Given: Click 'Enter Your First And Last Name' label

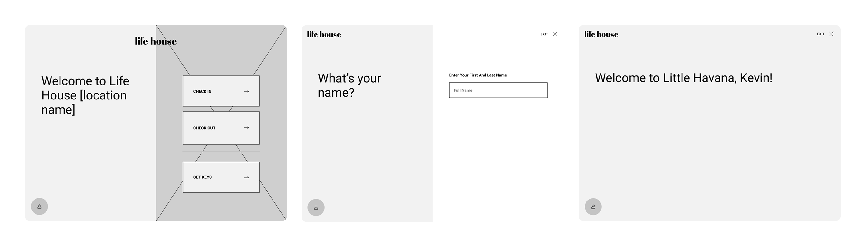Looking at the screenshot, I should pos(478,75).
